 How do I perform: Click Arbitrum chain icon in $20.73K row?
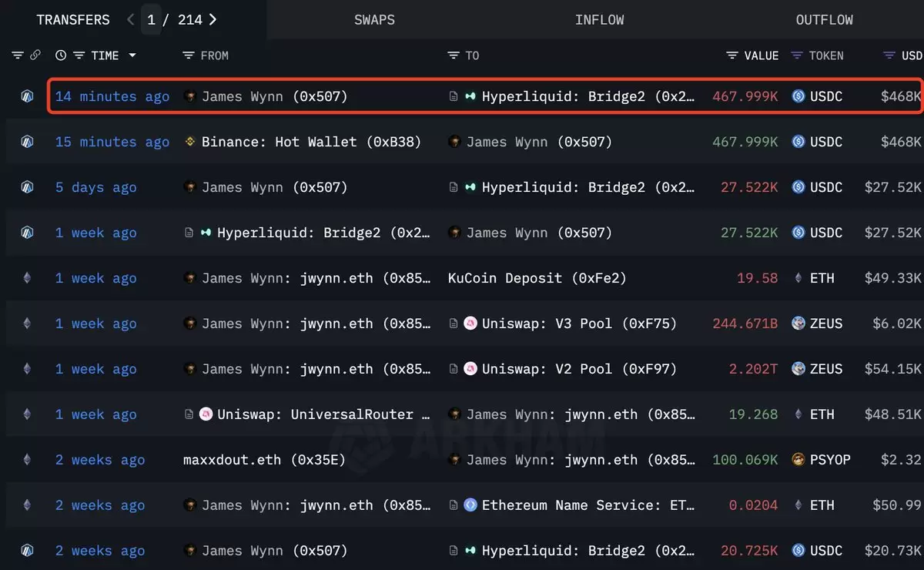point(27,551)
